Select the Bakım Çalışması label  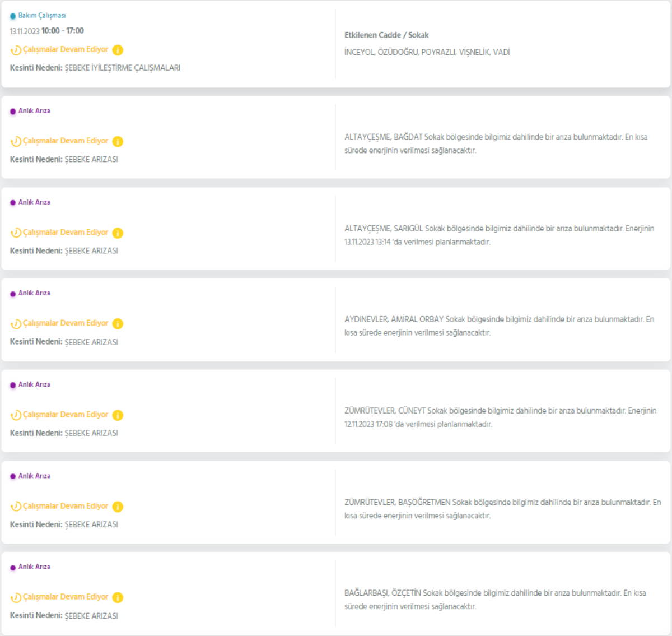coord(42,16)
